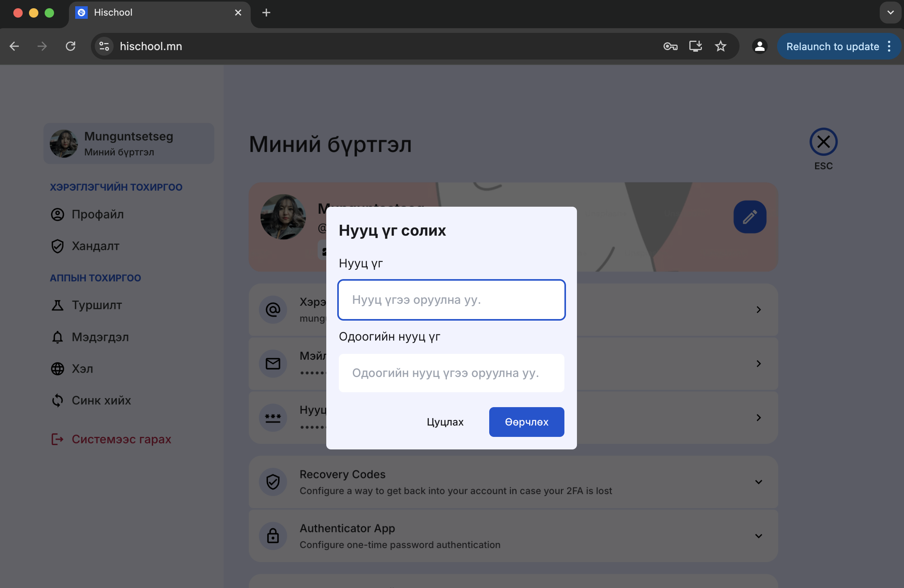The height and width of the screenshot is (588, 904).
Task: Focus the Одоогийн нууц үг input field
Action: click(451, 373)
